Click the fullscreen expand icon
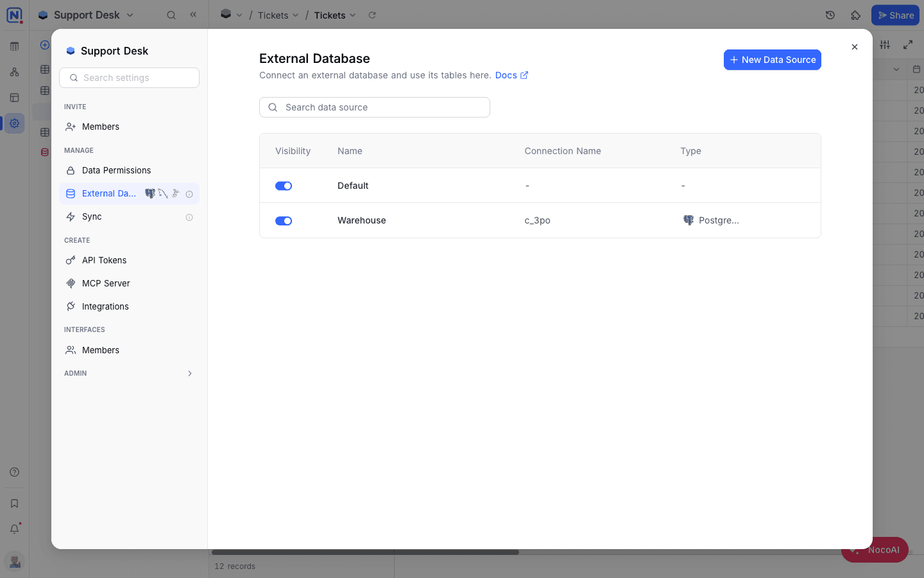 [908, 44]
